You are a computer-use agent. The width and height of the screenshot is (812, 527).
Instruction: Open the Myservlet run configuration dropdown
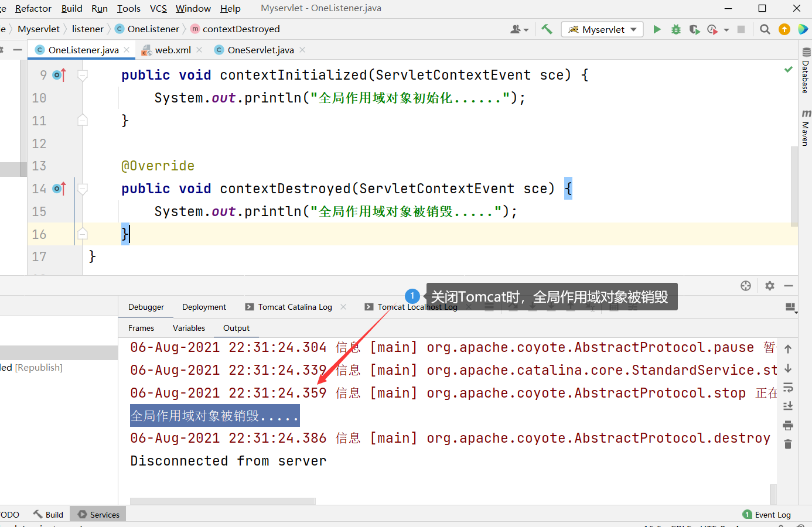point(602,29)
